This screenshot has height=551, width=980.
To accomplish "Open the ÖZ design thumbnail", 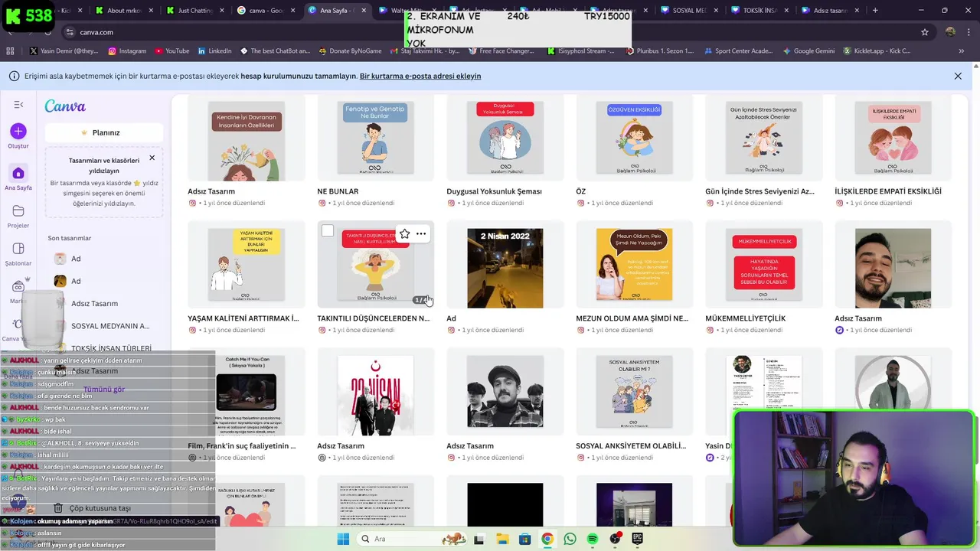I will coord(634,139).
